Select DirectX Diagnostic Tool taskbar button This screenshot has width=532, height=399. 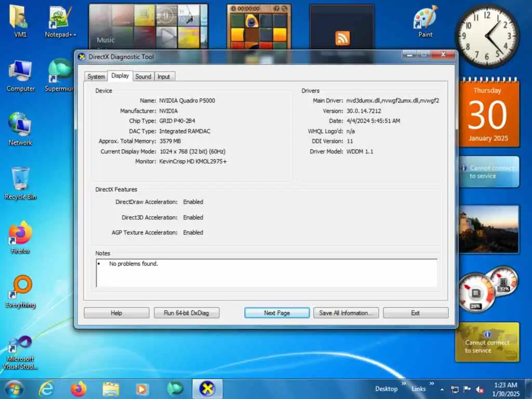click(x=207, y=389)
